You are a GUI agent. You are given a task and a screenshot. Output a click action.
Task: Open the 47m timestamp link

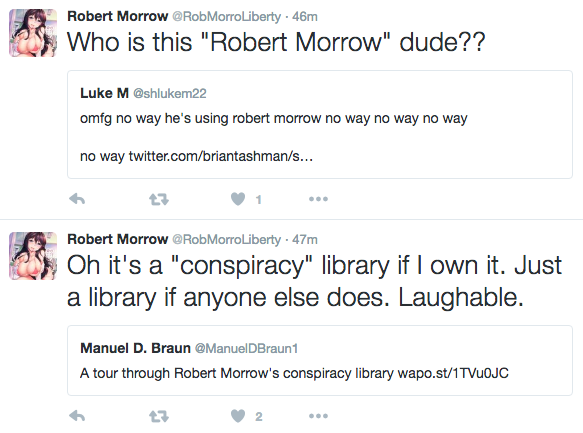[x=305, y=240]
